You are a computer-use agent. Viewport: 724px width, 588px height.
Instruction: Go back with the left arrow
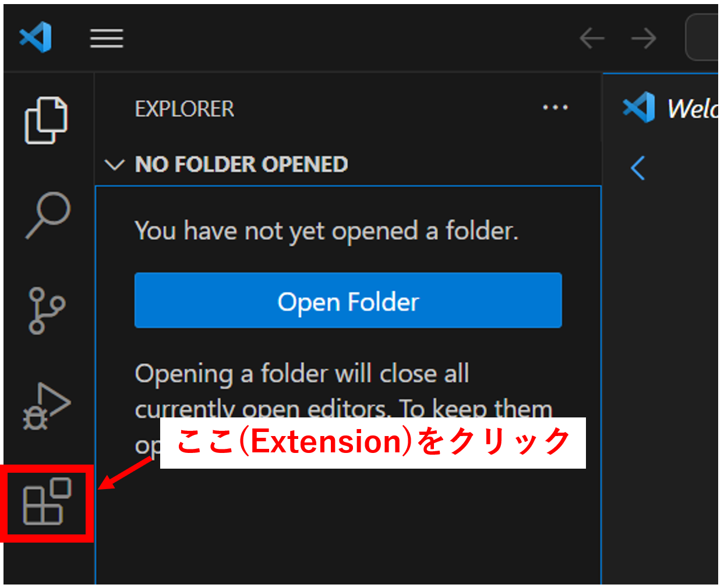pyautogui.click(x=592, y=38)
